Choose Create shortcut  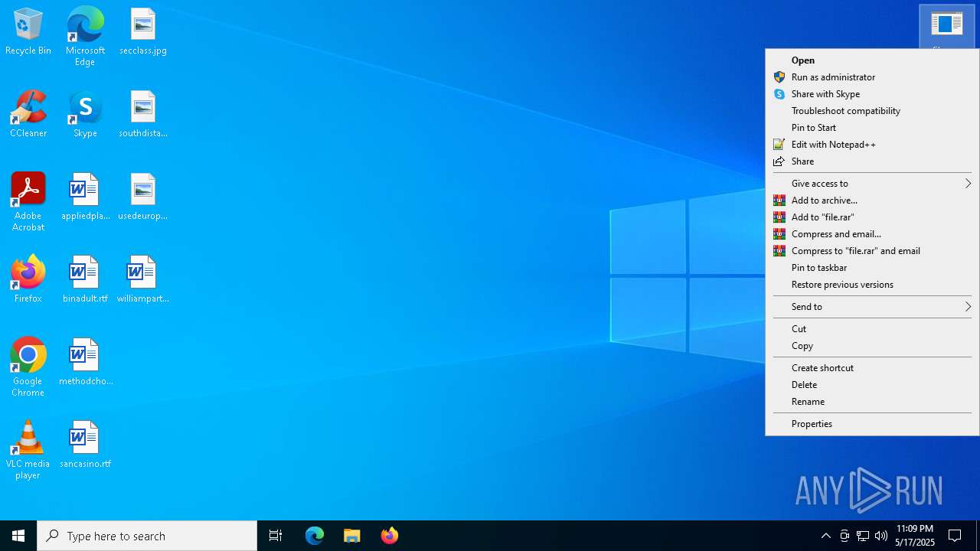(872, 368)
